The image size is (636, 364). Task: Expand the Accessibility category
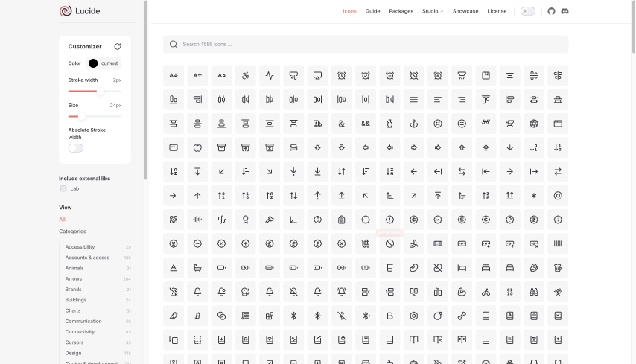[80, 247]
